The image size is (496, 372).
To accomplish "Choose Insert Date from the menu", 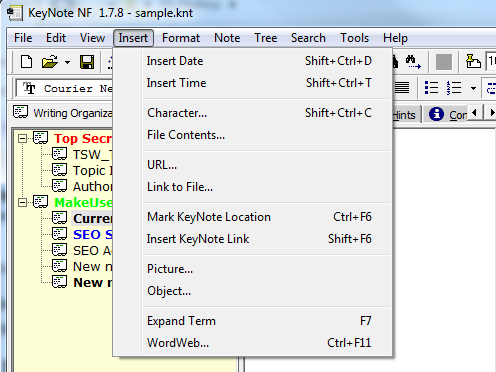I will pos(253,61).
